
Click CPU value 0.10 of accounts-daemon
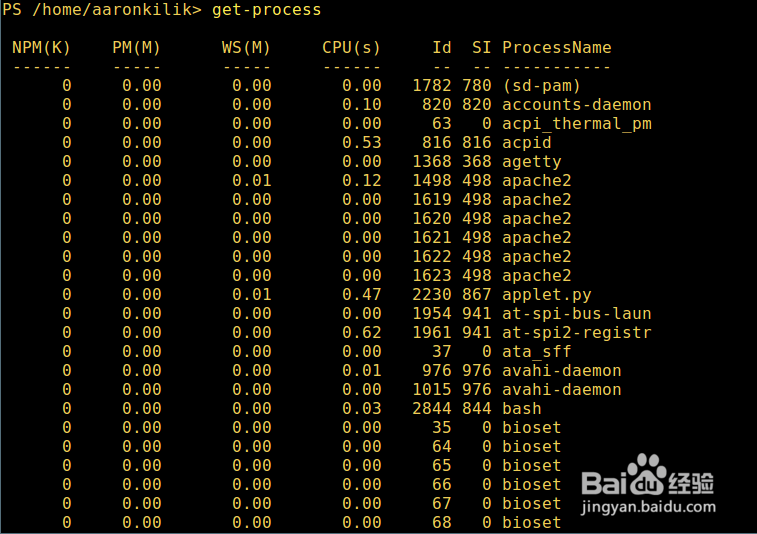[362, 105]
